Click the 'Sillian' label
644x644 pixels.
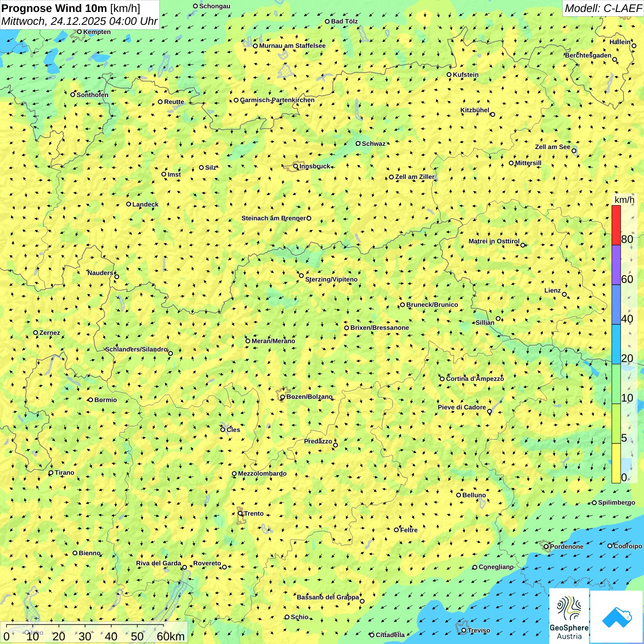[485, 322]
